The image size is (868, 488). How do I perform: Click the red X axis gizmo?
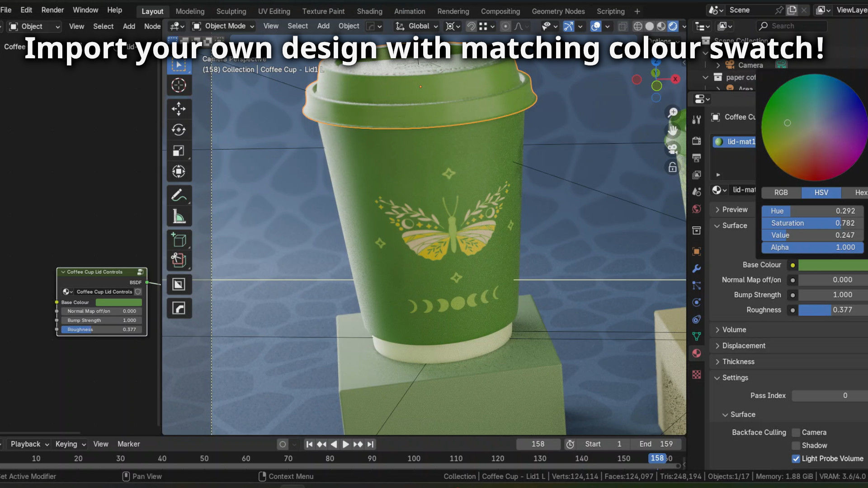(x=675, y=79)
